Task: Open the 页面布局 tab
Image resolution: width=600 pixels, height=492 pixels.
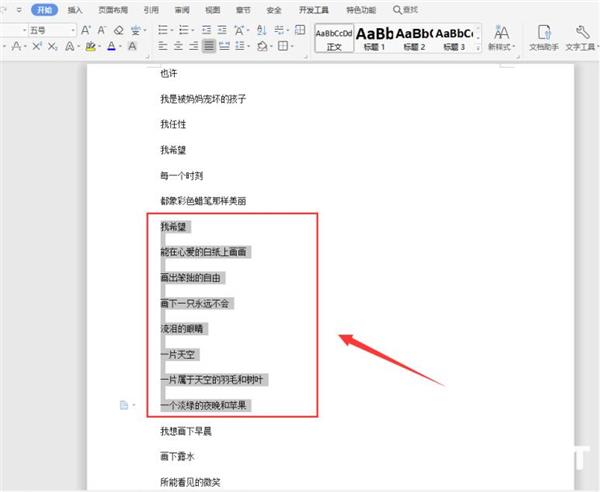Action: (113, 10)
